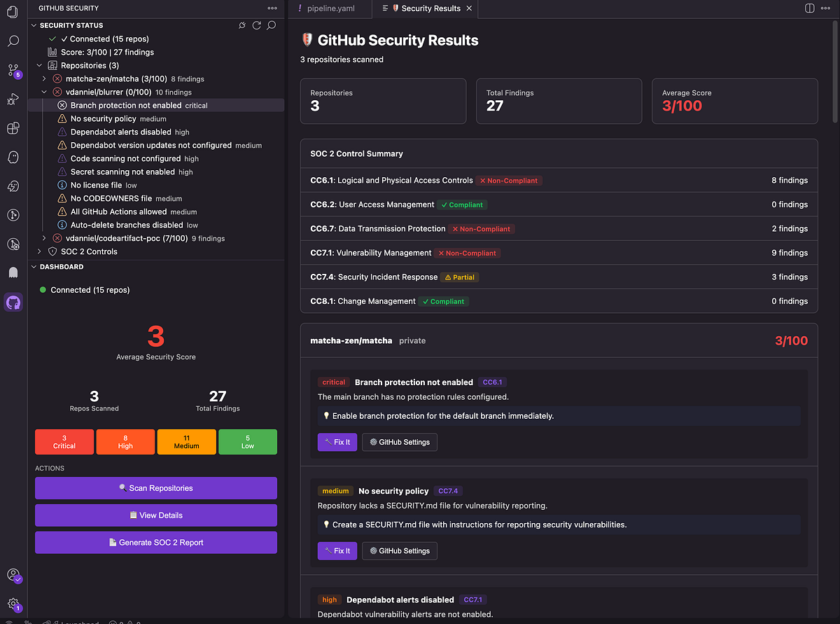Image resolution: width=840 pixels, height=624 pixels.
Task: Select Secret scanning not enabled item
Action: click(157, 172)
